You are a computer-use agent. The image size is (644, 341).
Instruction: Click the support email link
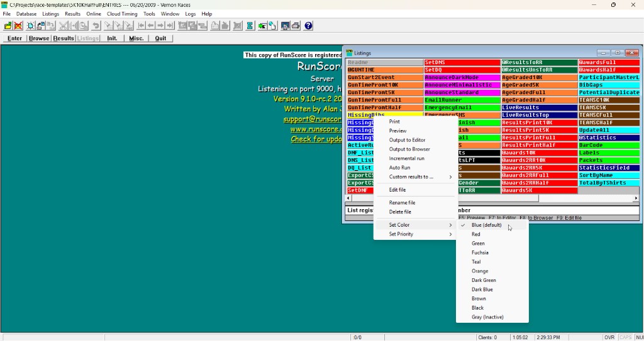pyautogui.click(x=312, y=119)
